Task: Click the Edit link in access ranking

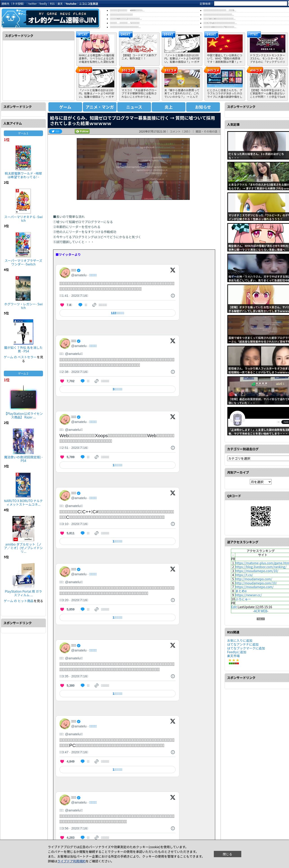Action: [234, 607]
